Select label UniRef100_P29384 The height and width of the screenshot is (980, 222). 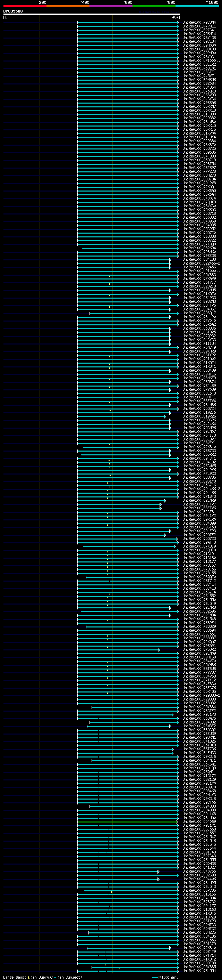(199, 141)
